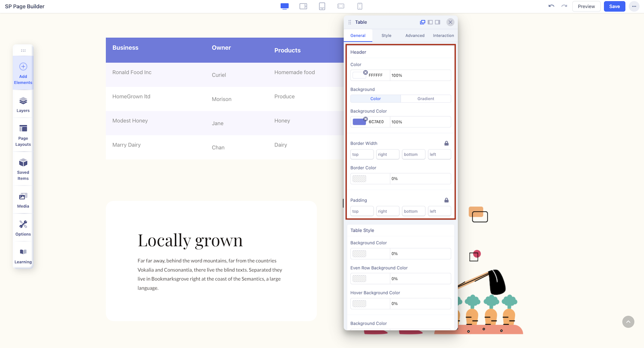This screenshot has width=644, height=348.
Task: Open Page Layouts in sidebar
Action: [23, 135]
